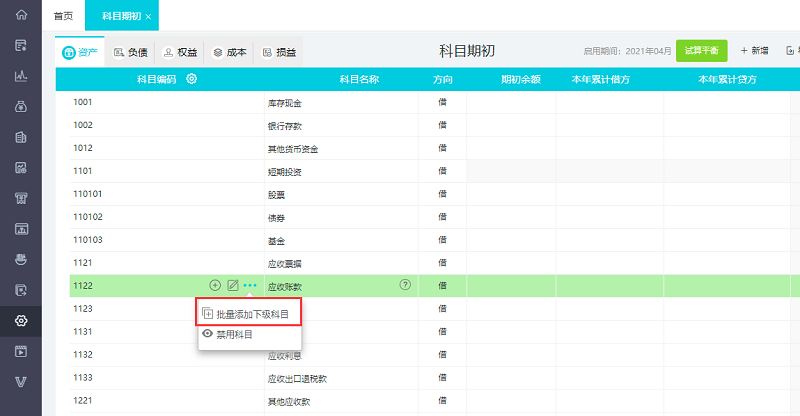The width and height of the screenshot is (800, 416).
Task: Select the 科目期初 tab
Action: click(x=121, y=16)
